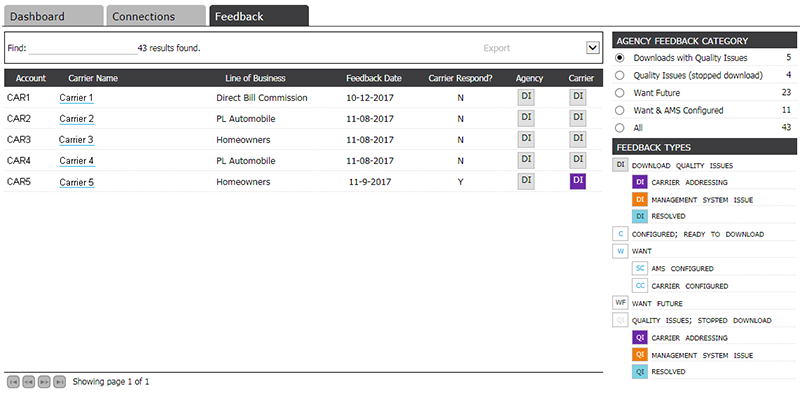This screenshot has width=800, height=393.
Task: Click the WF Want Future legend icon
Action: [x=620, y=303]
